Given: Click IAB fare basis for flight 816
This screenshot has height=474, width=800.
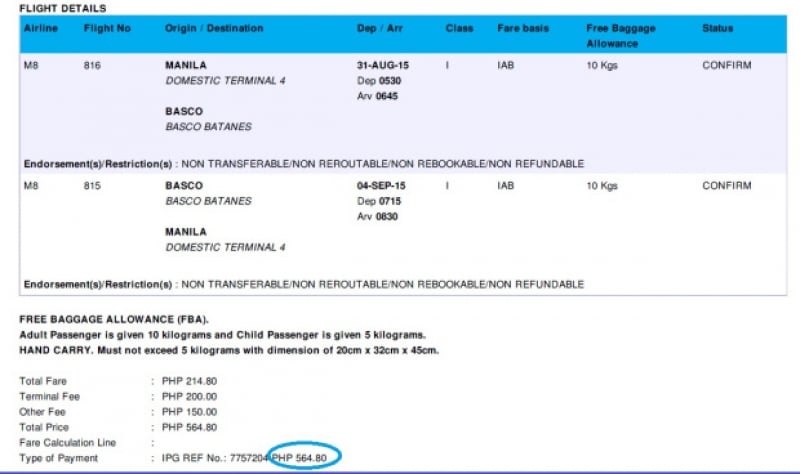Looking at the screenshot, I should [x=506, y=65].
